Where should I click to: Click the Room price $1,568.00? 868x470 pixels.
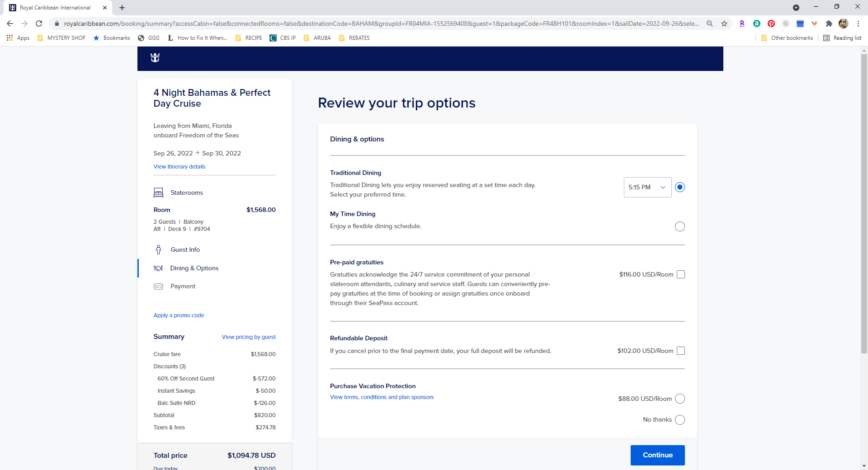[x=261, y=210]
